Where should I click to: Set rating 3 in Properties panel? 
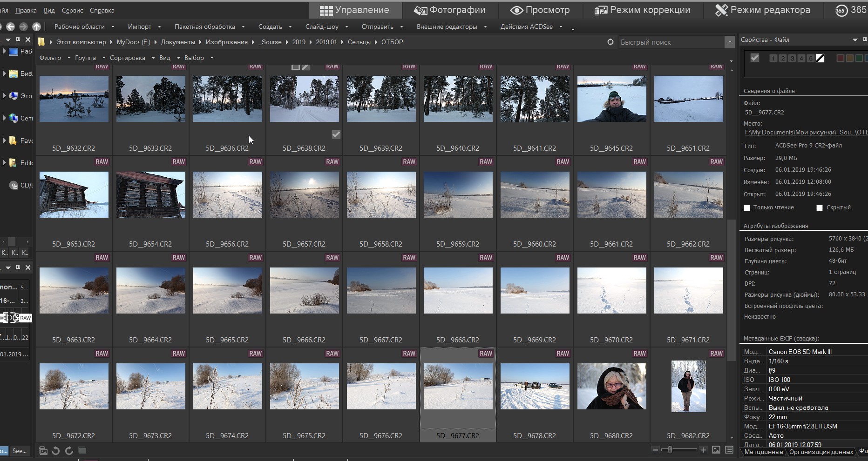click(792, 58)
